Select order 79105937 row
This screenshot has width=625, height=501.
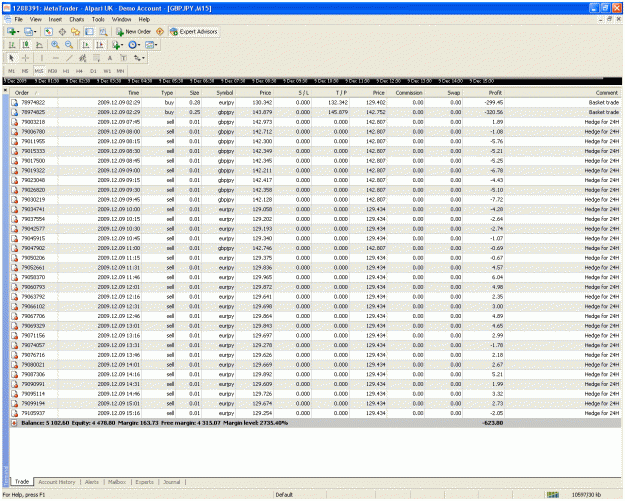tap(315, 413)
